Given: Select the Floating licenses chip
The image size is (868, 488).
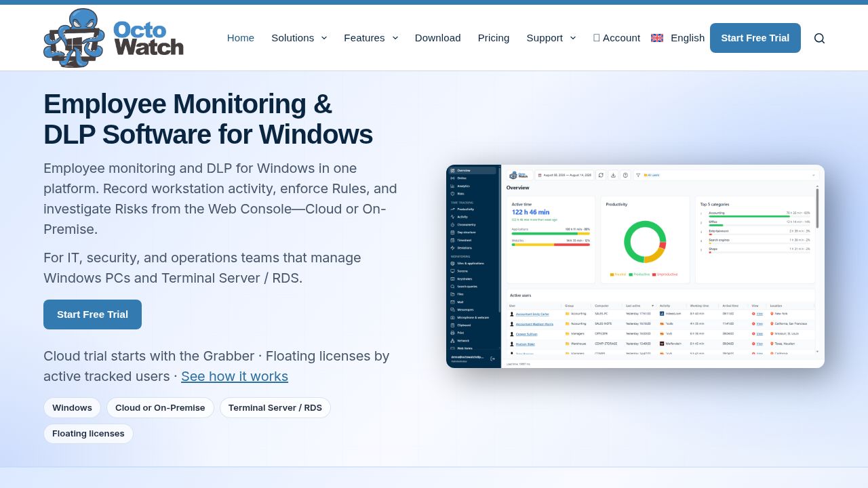Looking at the screenshot, I should tap(88, 434).
